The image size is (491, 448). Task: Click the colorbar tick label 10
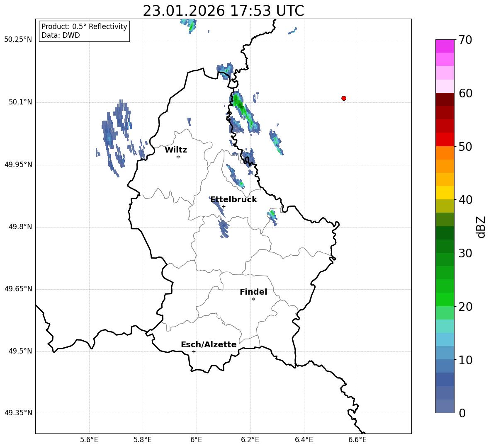coord(465,360)
